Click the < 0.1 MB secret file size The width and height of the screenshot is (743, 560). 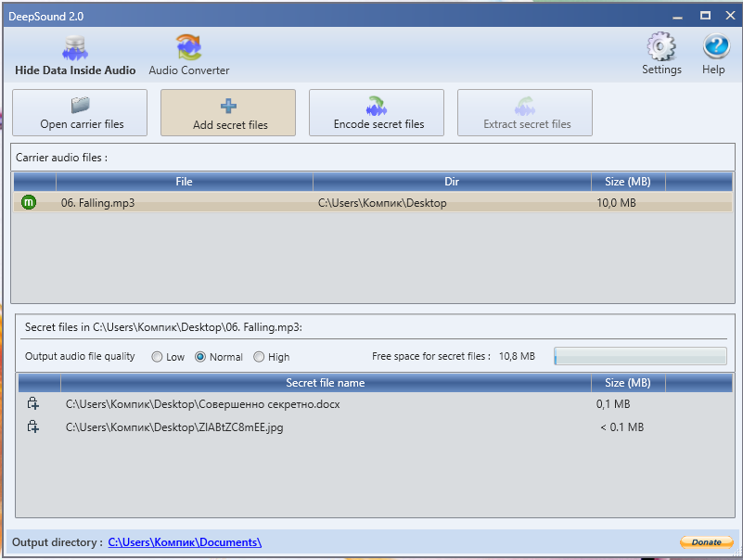[x=622, y=426]
